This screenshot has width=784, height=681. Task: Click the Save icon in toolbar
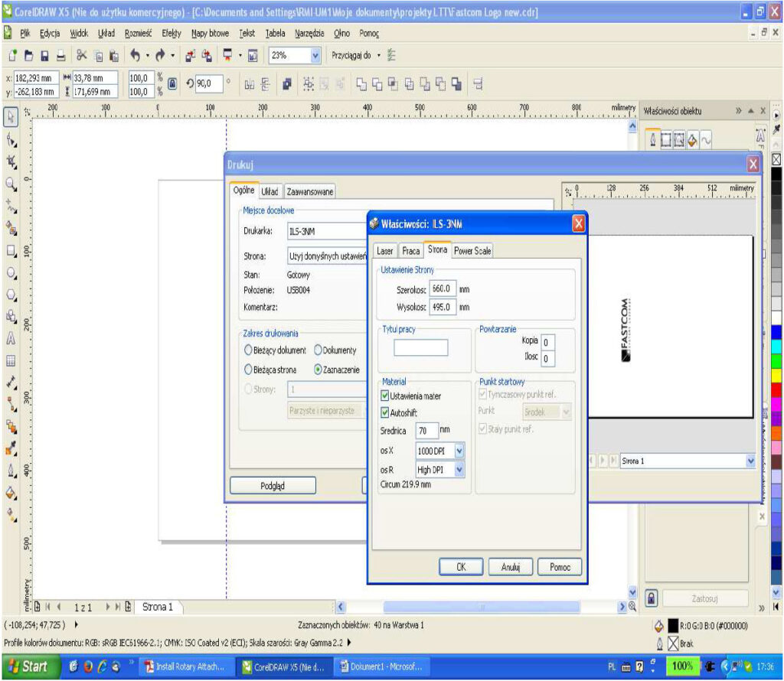[44, 55]
